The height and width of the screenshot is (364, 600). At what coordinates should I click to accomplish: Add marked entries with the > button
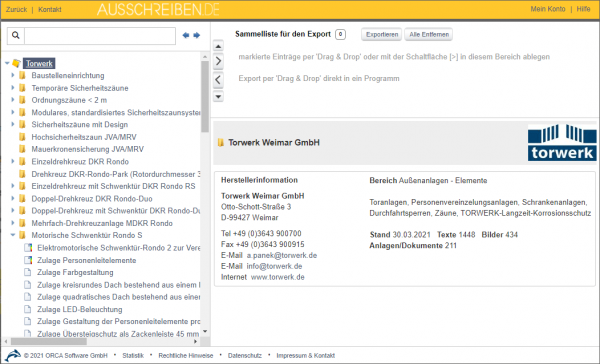pos(218,61)
